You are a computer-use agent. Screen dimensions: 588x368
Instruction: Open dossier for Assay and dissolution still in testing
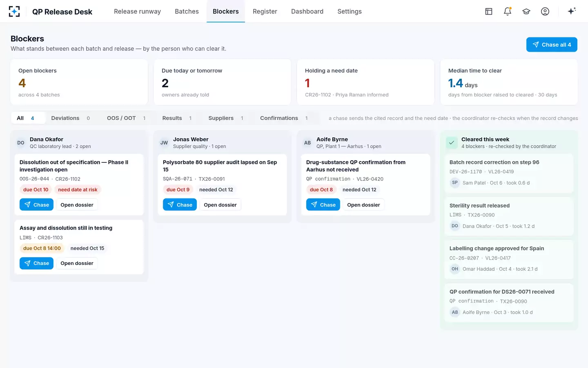coord(77,263)
